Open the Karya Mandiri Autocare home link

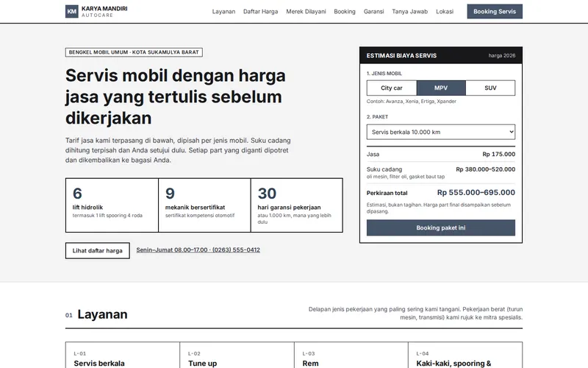[96, 12]
